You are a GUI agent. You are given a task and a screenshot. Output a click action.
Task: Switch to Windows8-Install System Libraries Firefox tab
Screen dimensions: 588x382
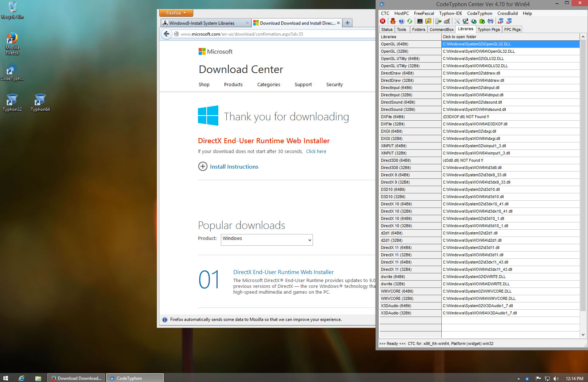(206, 23)
